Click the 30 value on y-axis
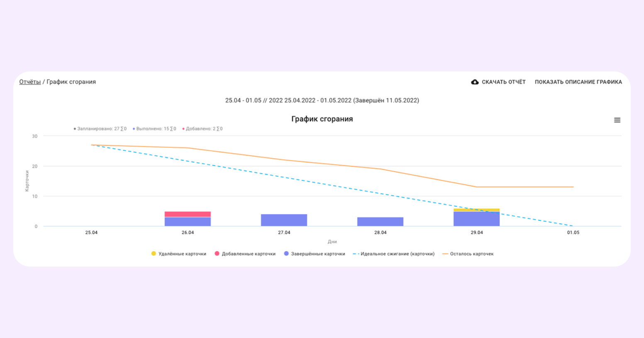This screenshot has height=338, width=644. (35, 136)
